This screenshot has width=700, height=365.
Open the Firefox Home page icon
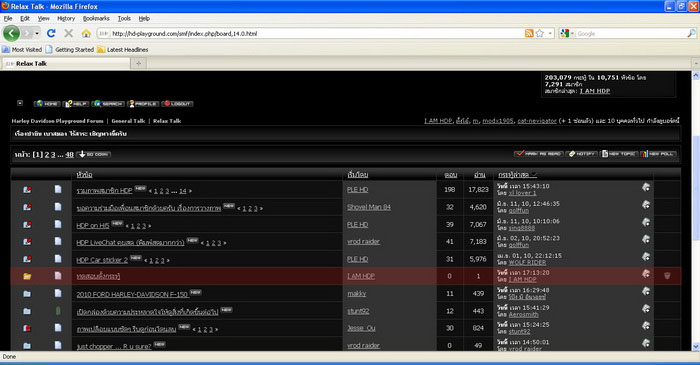point(86,33)
